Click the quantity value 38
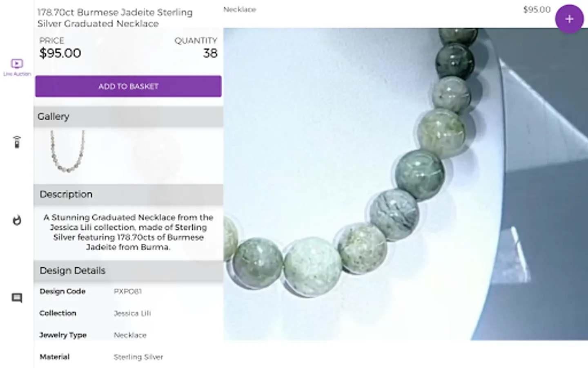Image resolution: width=588 pixels, height=368 pixels. [210, 53]
